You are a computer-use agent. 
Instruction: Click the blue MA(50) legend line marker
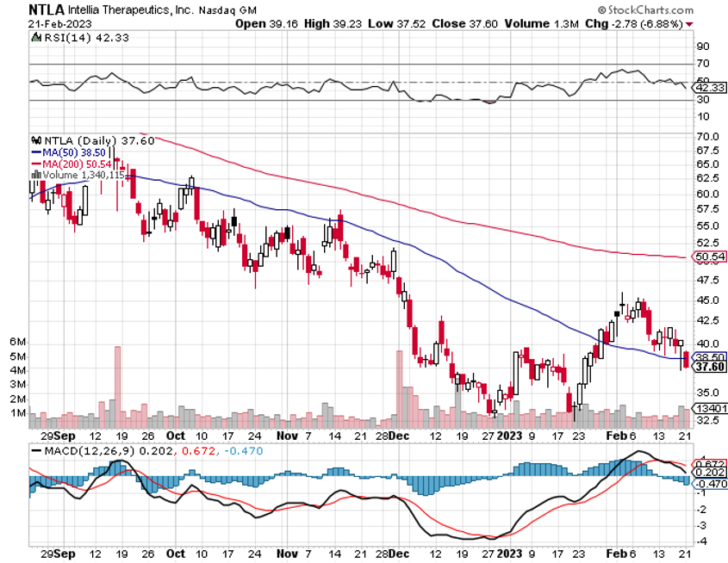point(35,152)
